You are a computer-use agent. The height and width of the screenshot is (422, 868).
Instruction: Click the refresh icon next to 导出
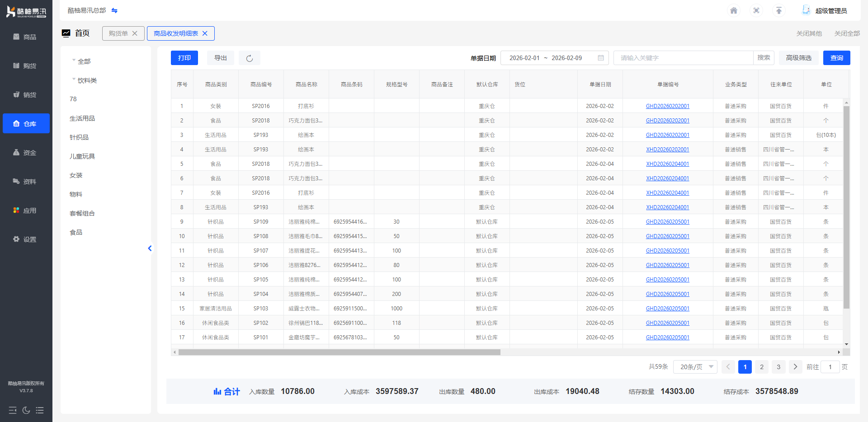[x=249, y=58]
